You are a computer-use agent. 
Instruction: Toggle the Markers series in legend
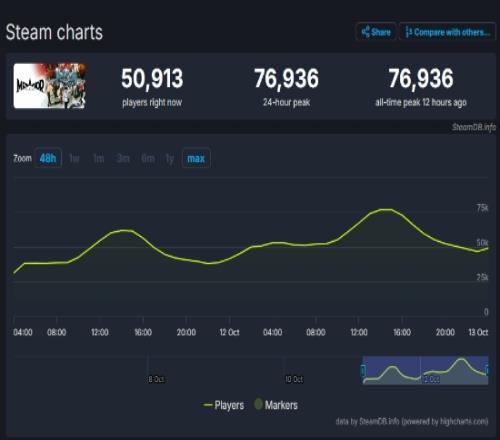tap(276, 405)
